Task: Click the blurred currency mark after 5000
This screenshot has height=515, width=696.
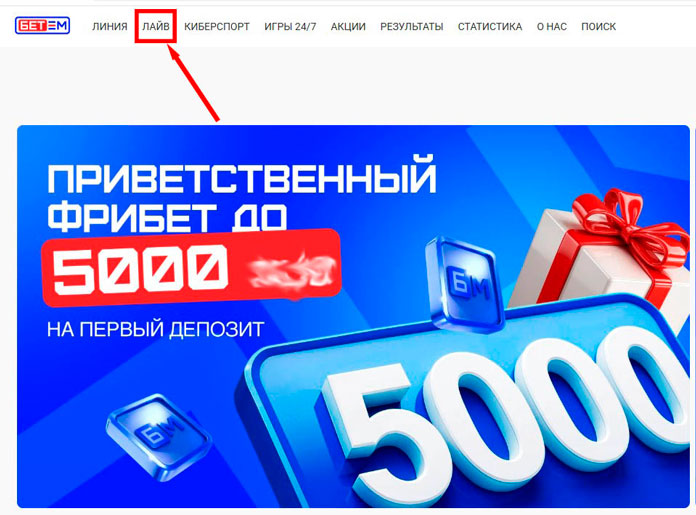Action: click(291, 269)
